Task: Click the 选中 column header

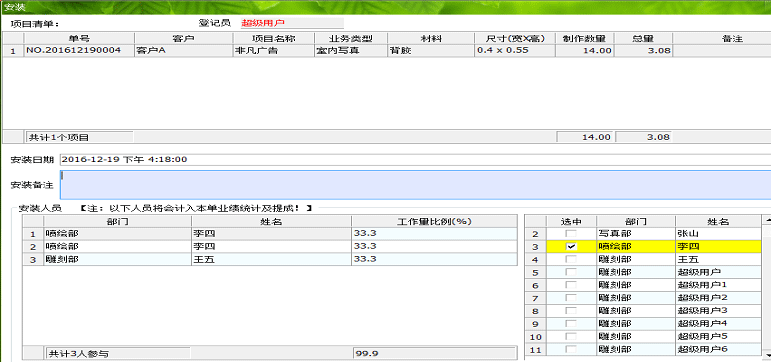Action: click(571, 221)
